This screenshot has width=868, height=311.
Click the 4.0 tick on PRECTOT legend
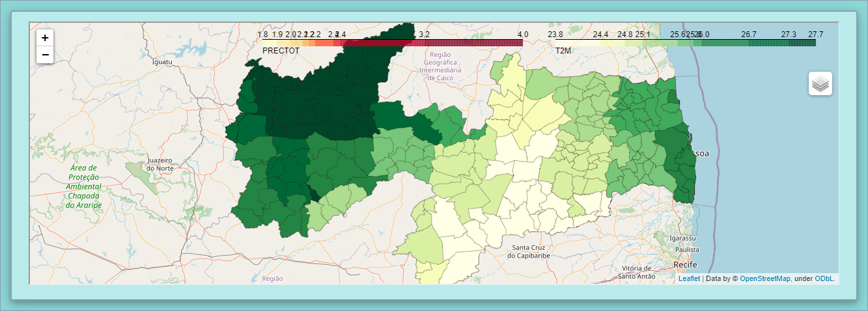pyautogui.click(x=522, y=34)
